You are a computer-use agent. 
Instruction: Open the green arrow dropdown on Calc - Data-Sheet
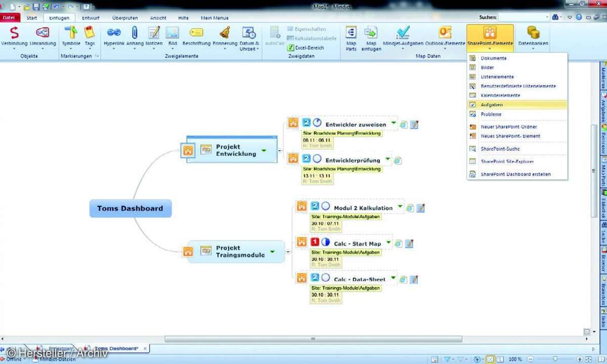point(393,278)
